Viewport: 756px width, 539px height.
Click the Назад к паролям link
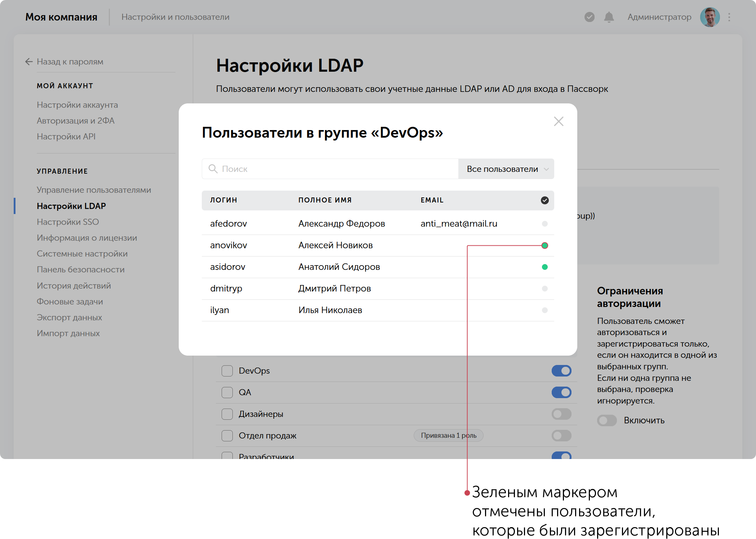(70, 62)
